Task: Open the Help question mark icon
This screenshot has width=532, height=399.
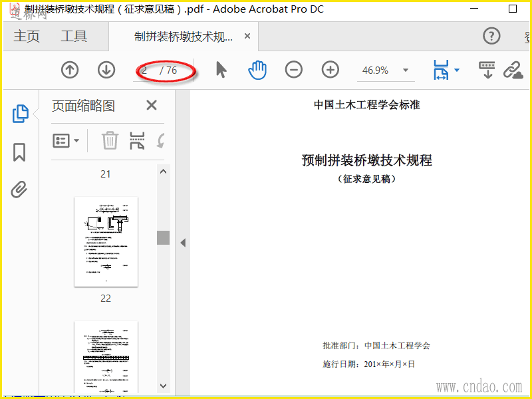Action: point(491,36)
